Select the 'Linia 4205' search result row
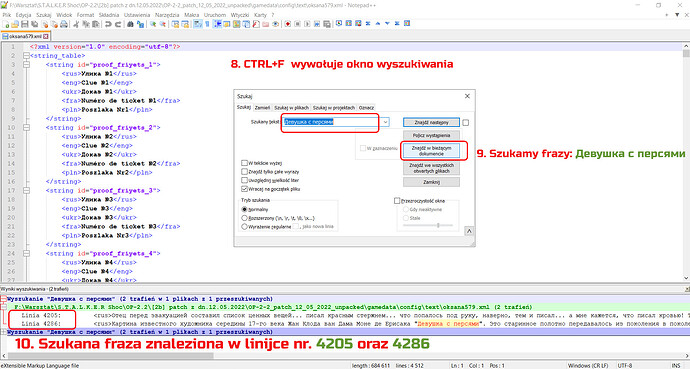Image resolution: width=690 pixels, height=369 pixels. 345,315
